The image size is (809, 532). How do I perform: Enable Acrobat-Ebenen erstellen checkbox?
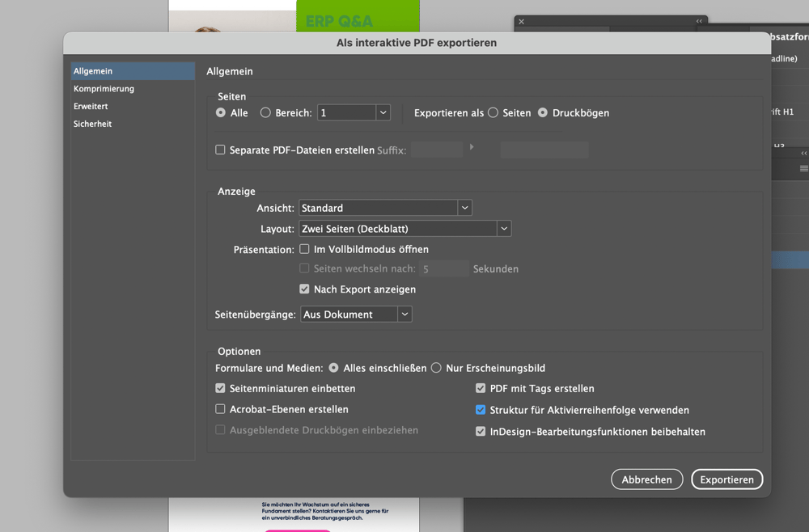[x=220, y=409]
